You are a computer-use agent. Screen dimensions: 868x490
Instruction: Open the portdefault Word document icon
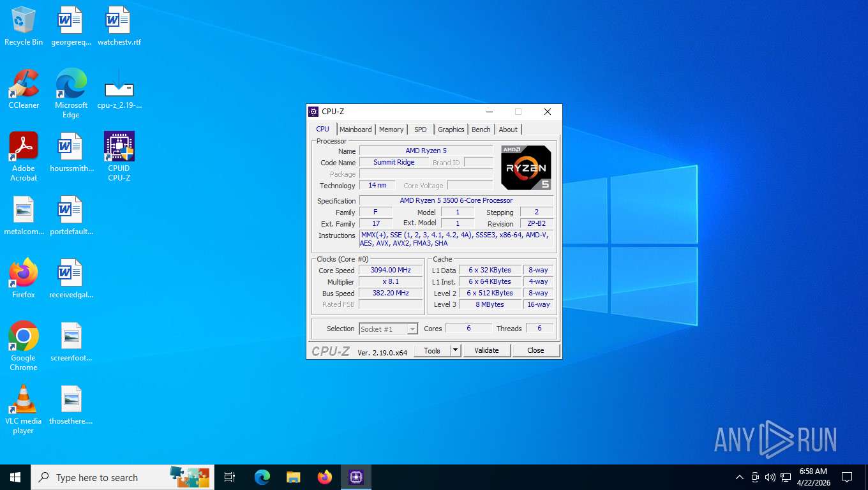(x=70, y=216)
